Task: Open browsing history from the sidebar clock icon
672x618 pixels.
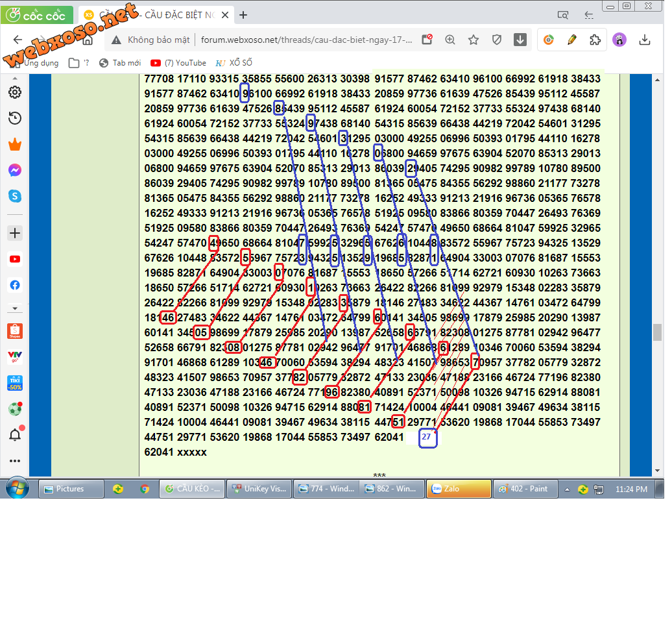Action: point(14,118)
